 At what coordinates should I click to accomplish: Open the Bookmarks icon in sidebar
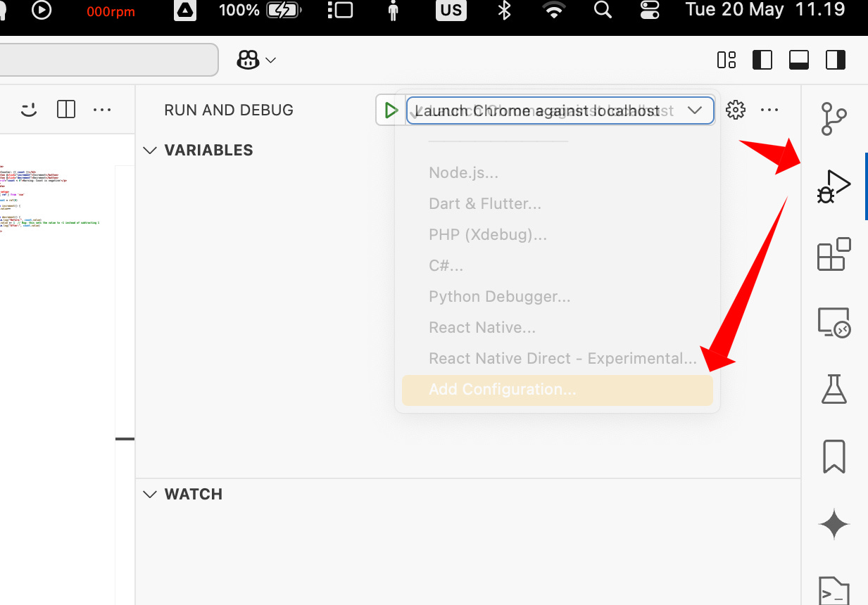coord(834,456)
